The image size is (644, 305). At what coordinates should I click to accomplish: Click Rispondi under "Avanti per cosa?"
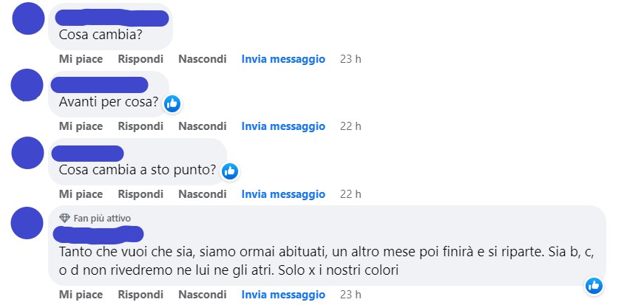pos(140,126)
